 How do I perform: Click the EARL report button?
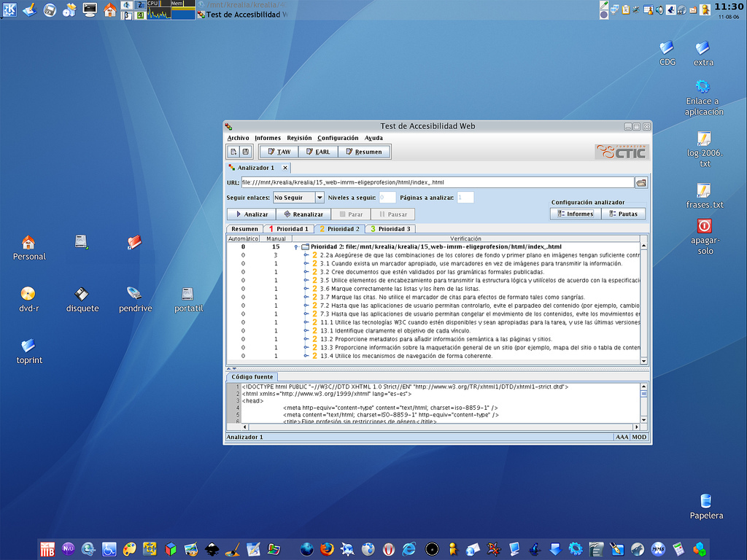pos(318,152)
